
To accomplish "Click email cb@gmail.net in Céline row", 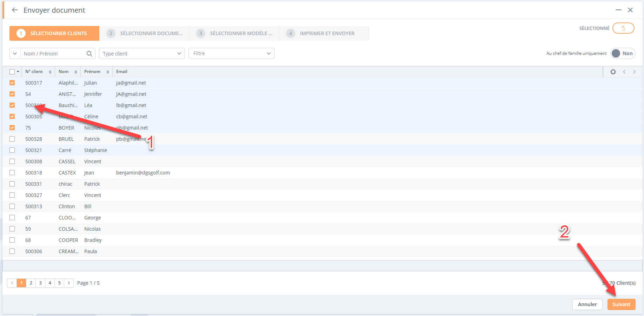I will (132, 117).
